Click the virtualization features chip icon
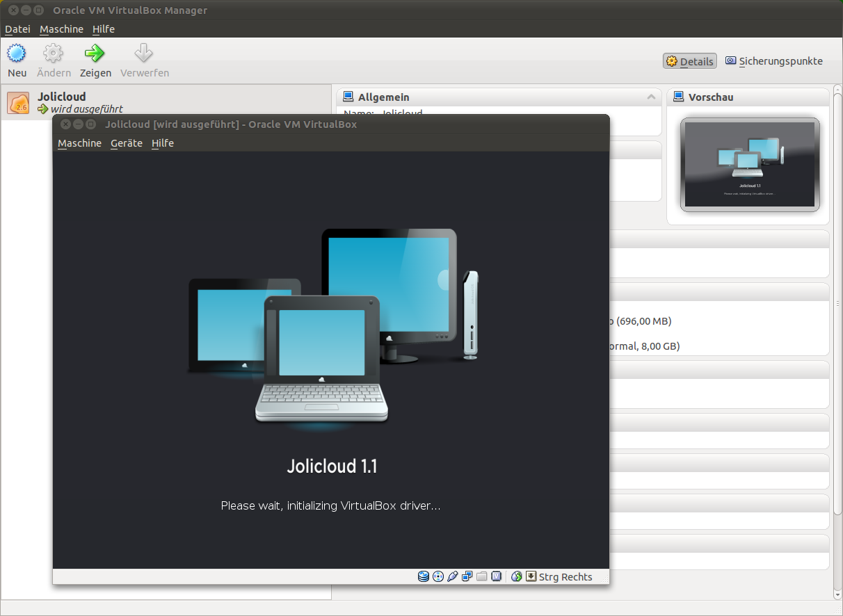843x616 pixels. [496, 576]
